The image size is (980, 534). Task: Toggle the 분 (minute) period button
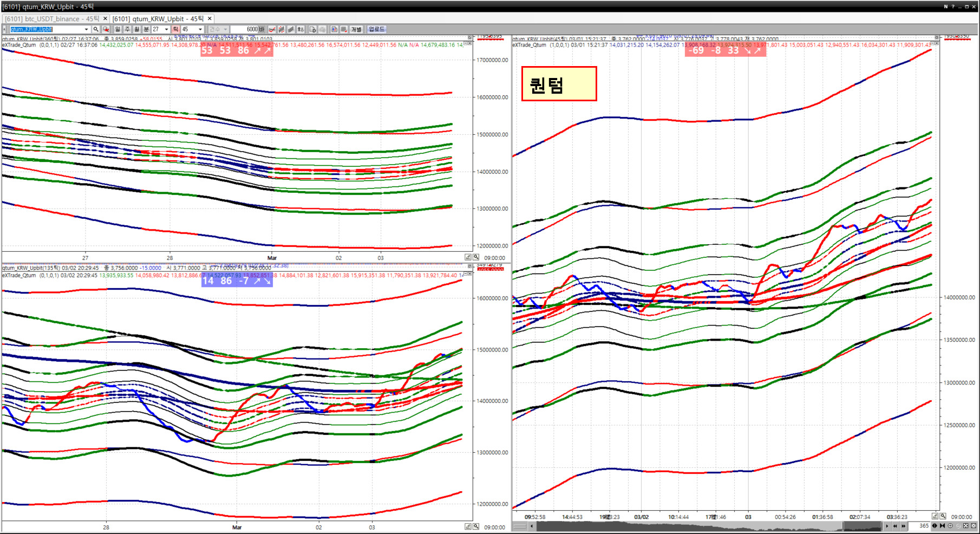tap(146, 29)
